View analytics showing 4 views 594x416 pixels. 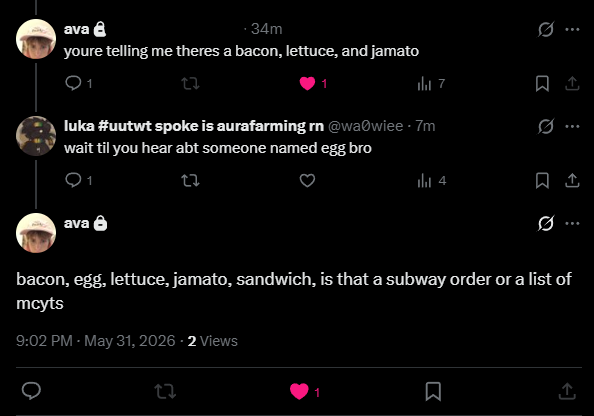coord(431,181)
